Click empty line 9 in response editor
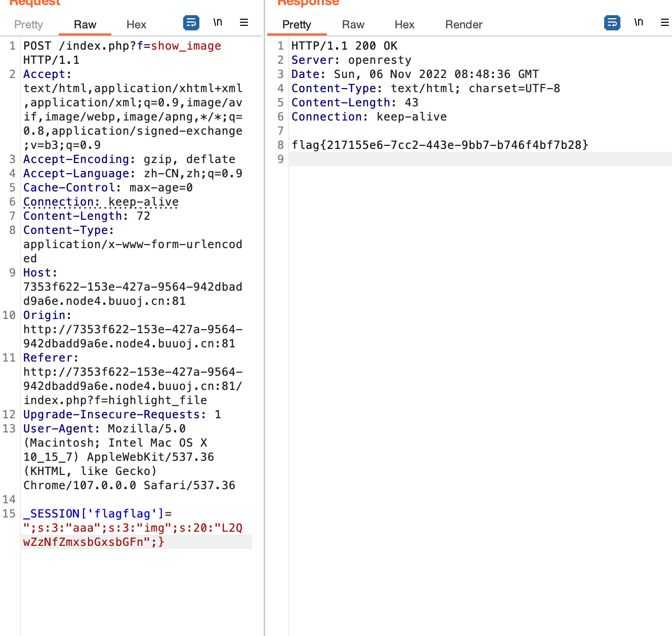672x636 pixels. coord(480,159)
